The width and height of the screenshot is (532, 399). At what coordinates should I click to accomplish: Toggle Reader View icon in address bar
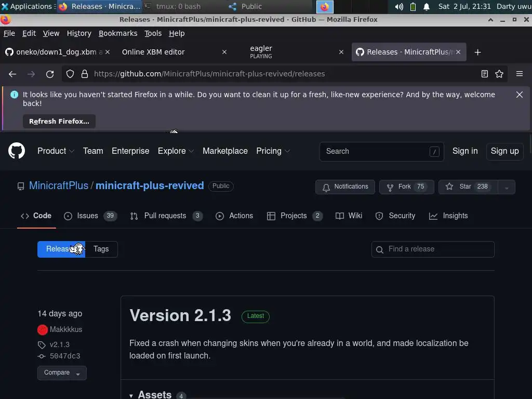click(x=485, y=74)
